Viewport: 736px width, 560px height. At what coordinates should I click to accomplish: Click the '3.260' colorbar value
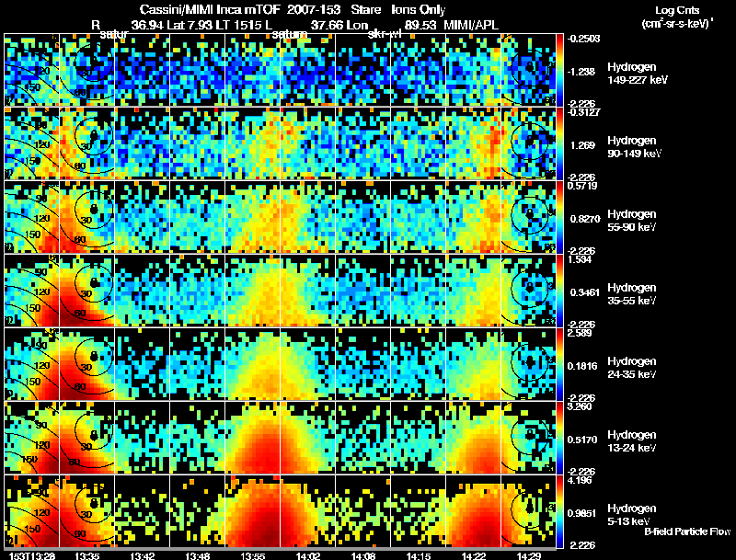coord(580,406)
